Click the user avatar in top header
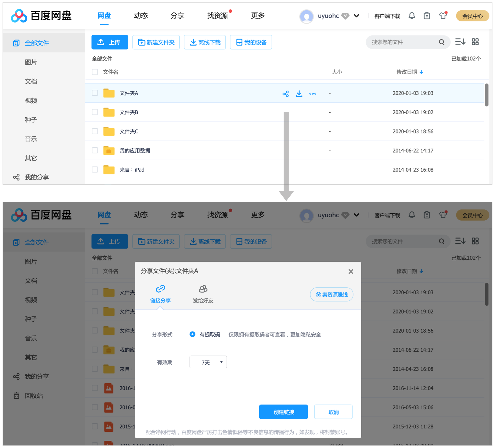495x448 pixels. tap(307, 16)
